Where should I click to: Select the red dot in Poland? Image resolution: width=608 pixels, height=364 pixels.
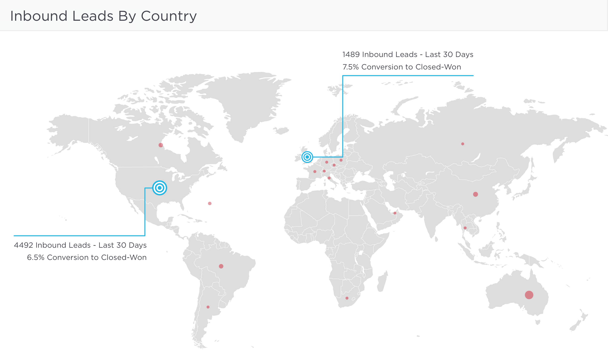[341, 160]
